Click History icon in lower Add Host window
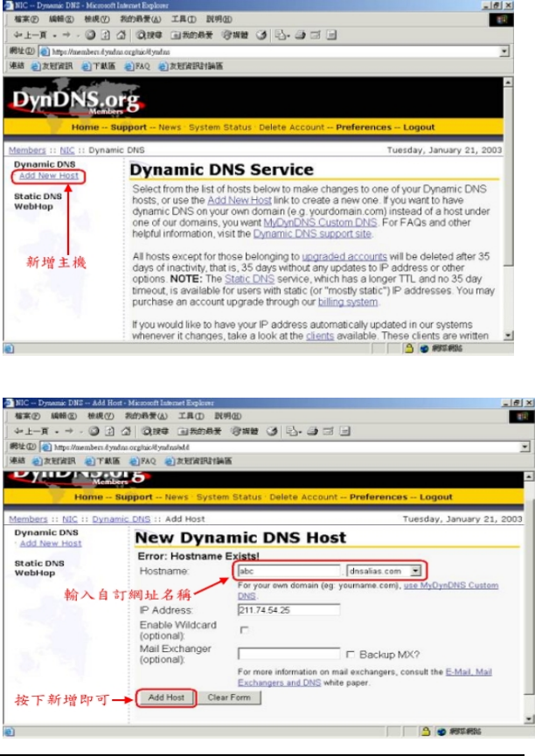 tap(272, 431)
